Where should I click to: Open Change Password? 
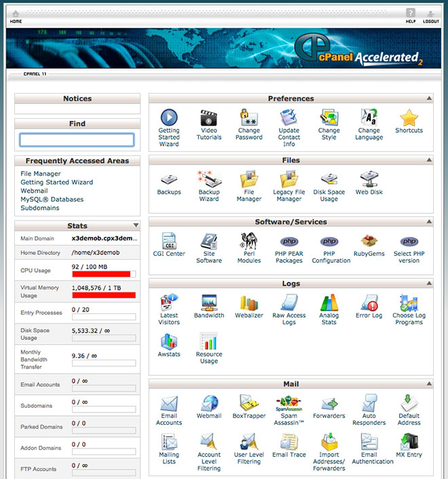(248, 117)
